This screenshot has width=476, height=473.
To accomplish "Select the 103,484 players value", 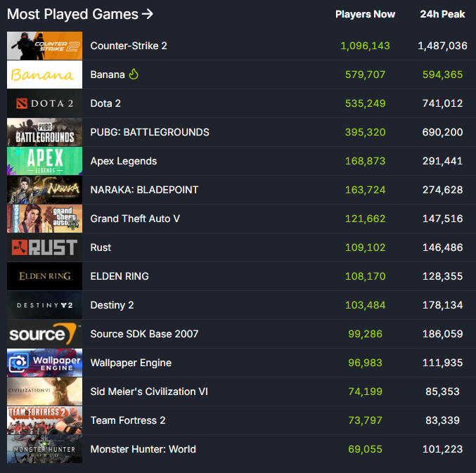I will point(365,305).
